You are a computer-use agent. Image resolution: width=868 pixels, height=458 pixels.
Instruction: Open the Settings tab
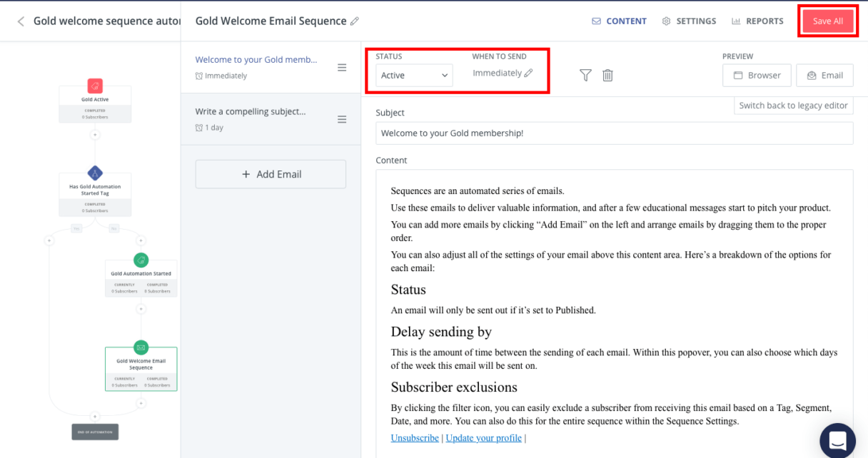689,21
